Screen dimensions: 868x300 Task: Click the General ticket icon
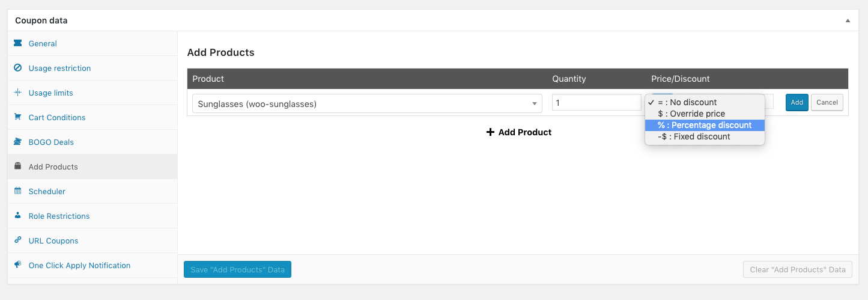[x=17, y=43]
